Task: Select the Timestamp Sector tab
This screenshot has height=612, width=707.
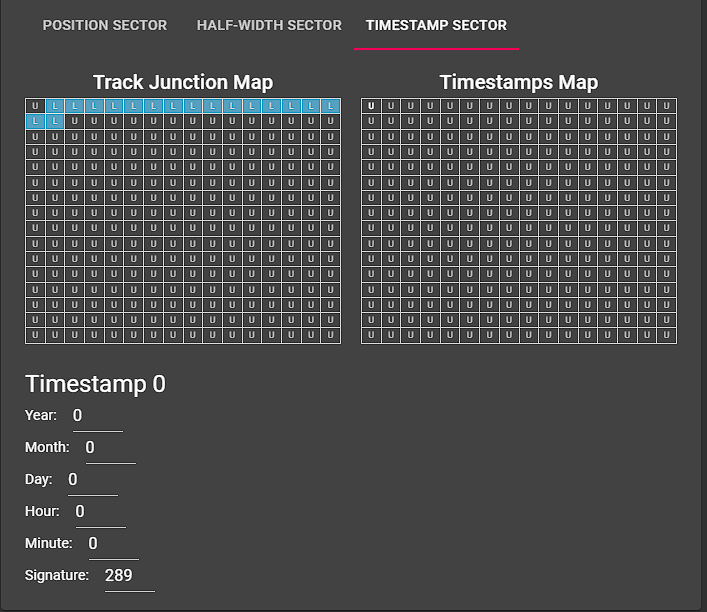Action: (436, 25)
